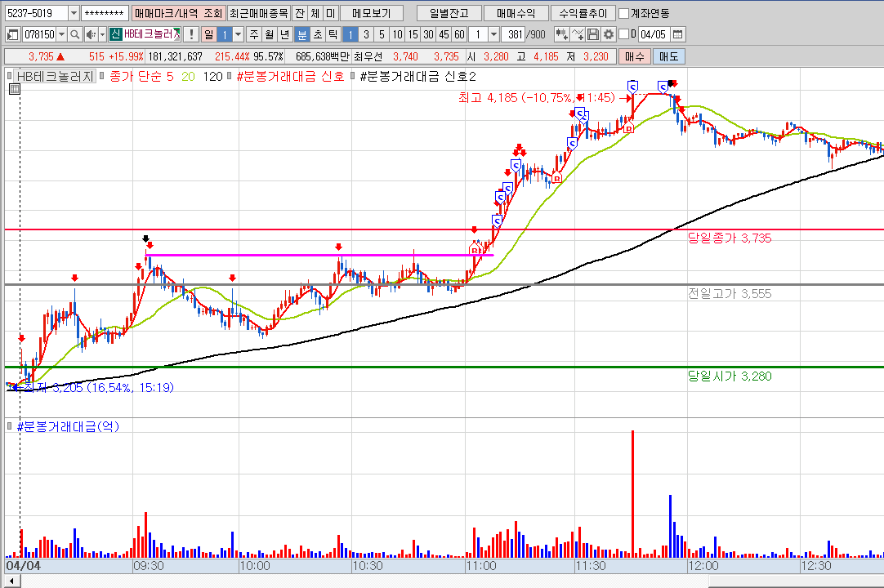
Task: Select the 30-minute interval button
Action: click(428, 34)
